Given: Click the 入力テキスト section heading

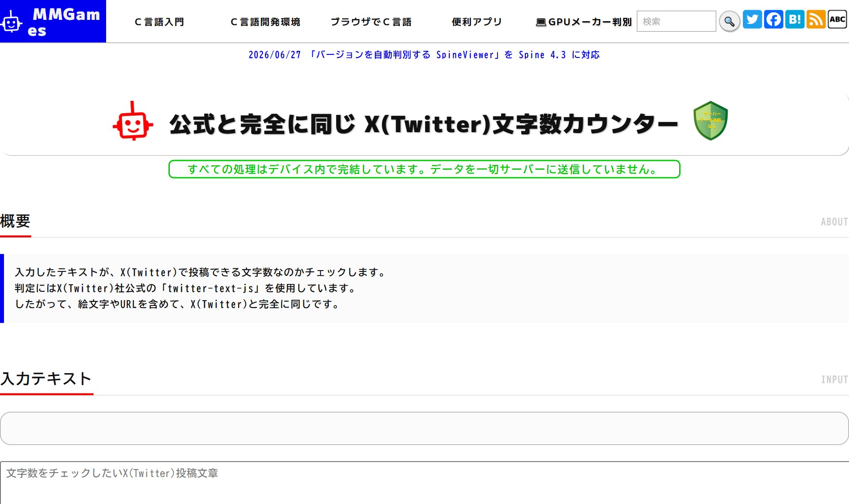Looking at the screenshot, I should point(46,379).
